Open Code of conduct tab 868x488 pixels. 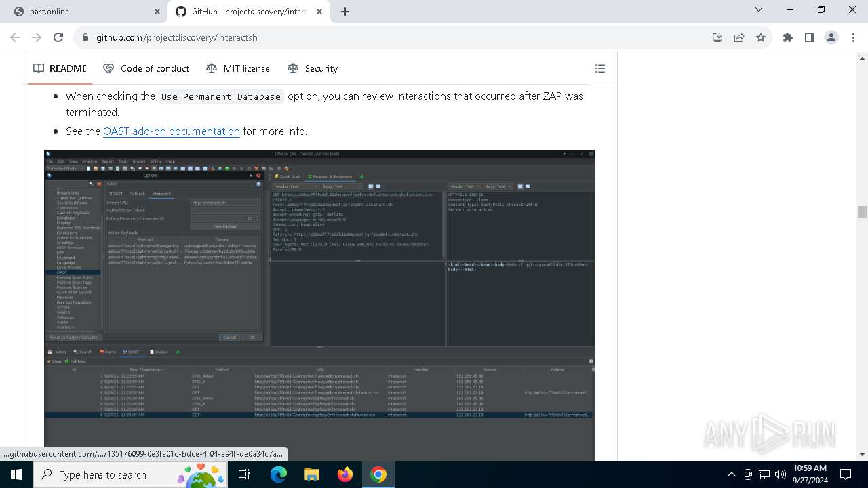point(146,68)
